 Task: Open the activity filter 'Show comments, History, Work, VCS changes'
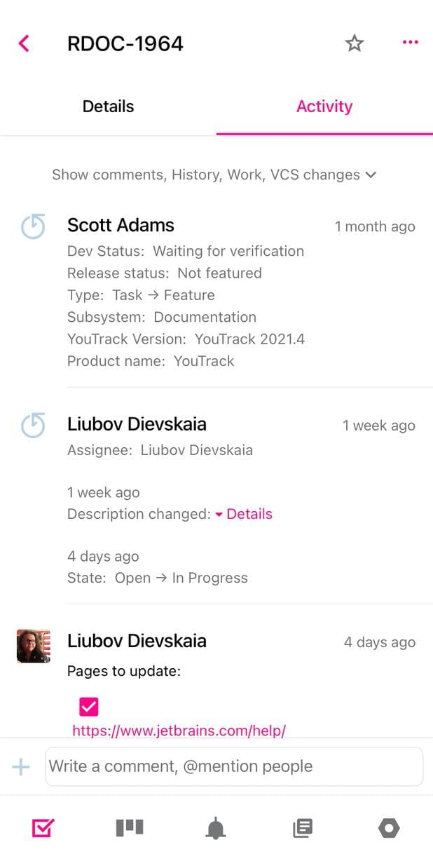pyautogui.click(x=215, y=175)
